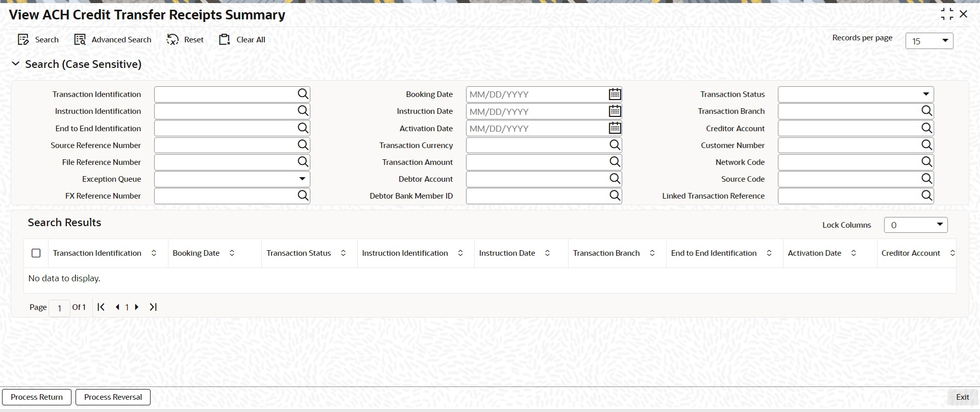The height and width of the screenshot is (412, 980).
Task: Open lookup for Debtor Bank Member ID
Action: click(x=615, y=196)
